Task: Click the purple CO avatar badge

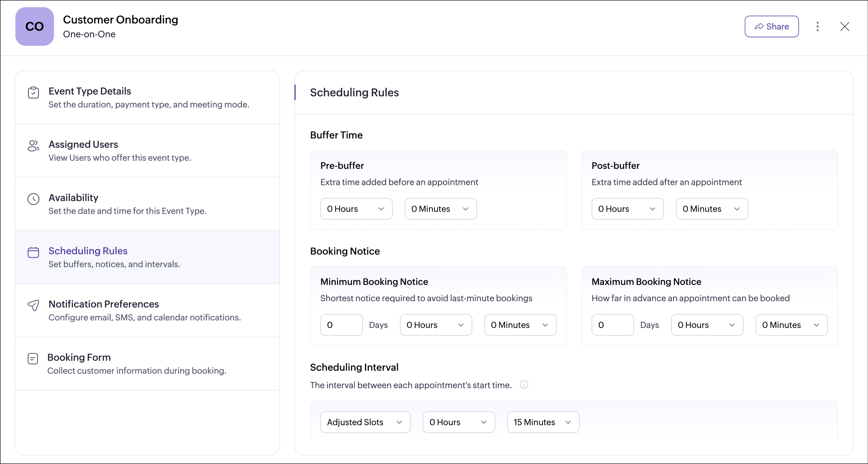Action: pyautogui.click(x=34, y=26)
